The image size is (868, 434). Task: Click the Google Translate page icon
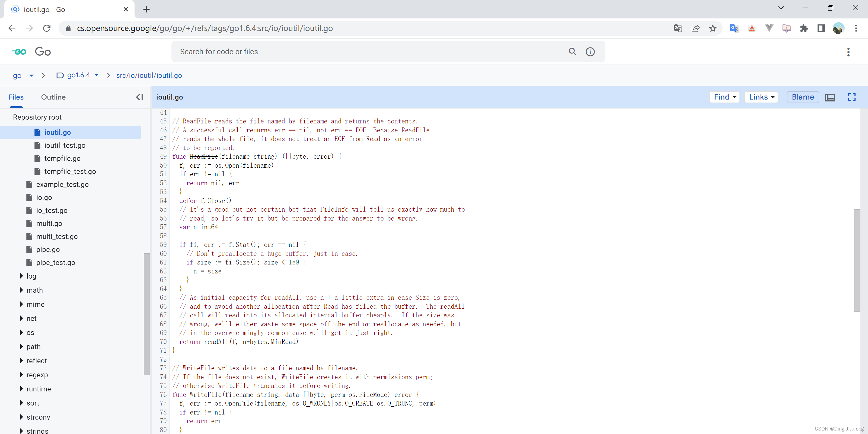tap(678, 28)
